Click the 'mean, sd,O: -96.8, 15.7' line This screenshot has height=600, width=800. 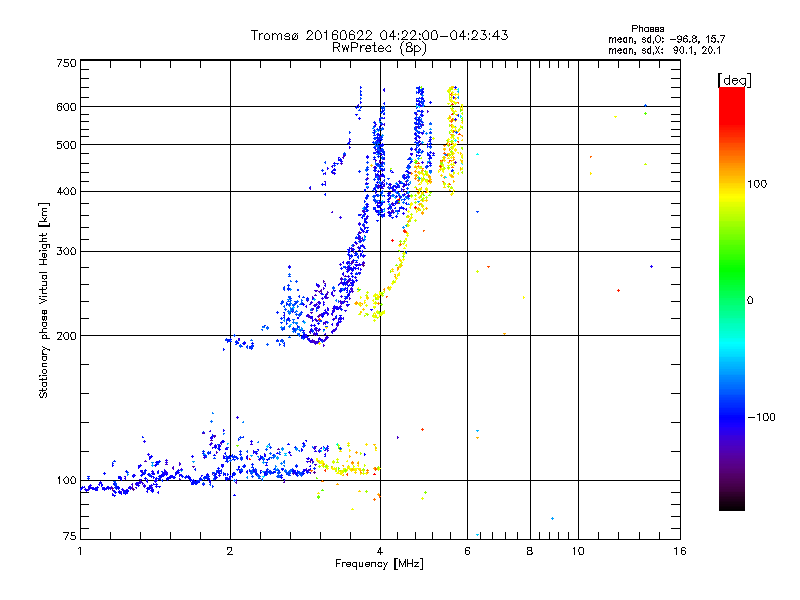(666, 39)
